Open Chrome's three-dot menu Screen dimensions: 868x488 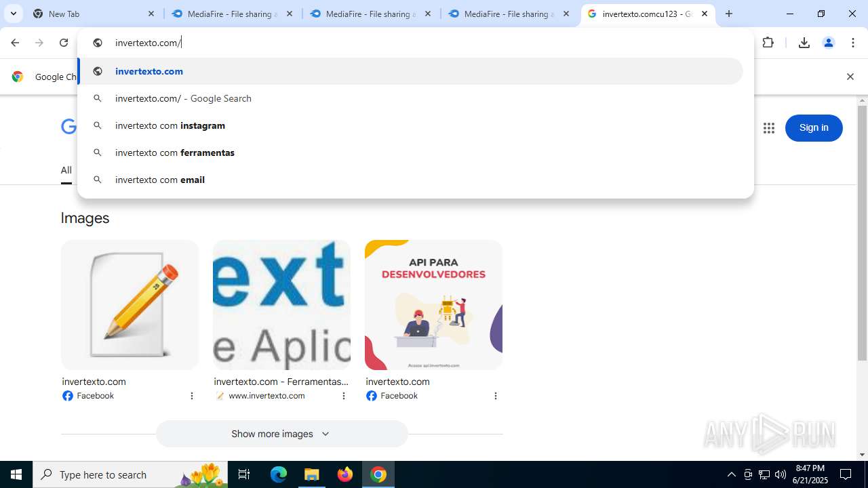pos(853,43)
